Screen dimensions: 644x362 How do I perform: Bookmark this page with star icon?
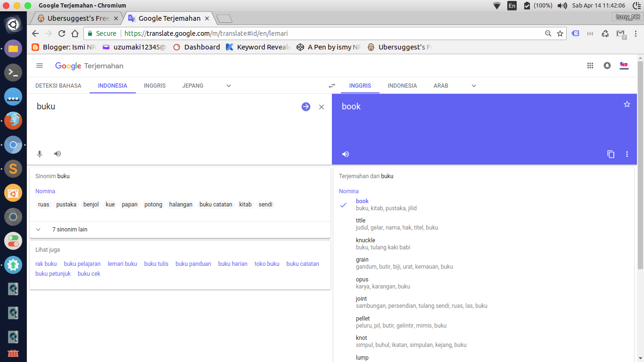click(x=560, y=33)
